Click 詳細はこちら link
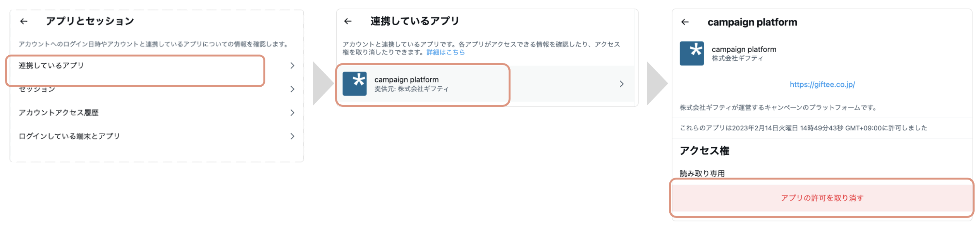Screen dimensions: 980x226 [x=445, y=52]
